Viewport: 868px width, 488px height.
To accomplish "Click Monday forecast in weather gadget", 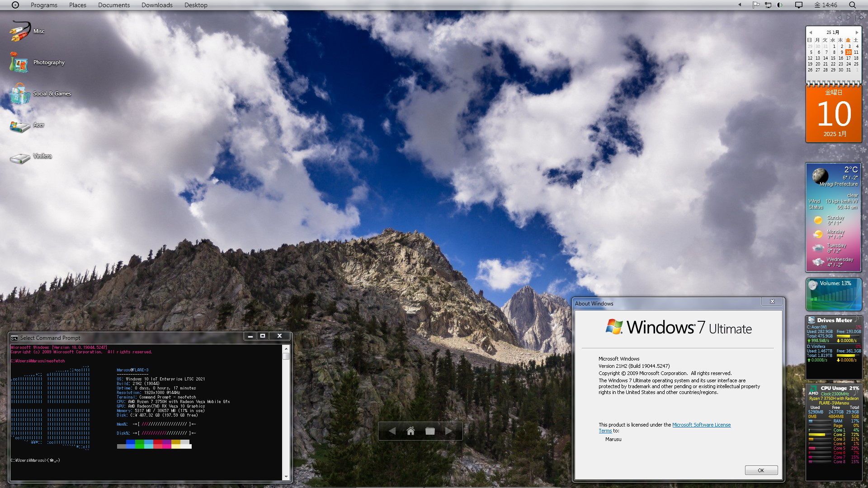I will (829, 234).
